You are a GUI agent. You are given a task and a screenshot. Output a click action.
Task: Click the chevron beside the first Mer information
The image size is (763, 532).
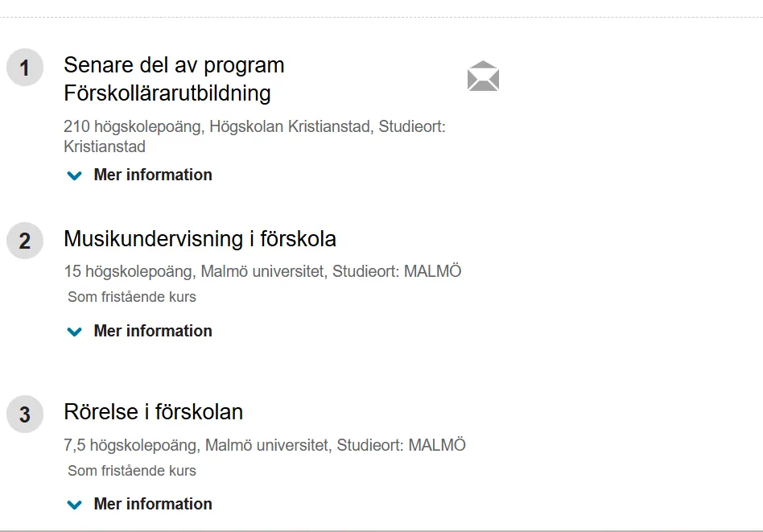pos(74,175)
